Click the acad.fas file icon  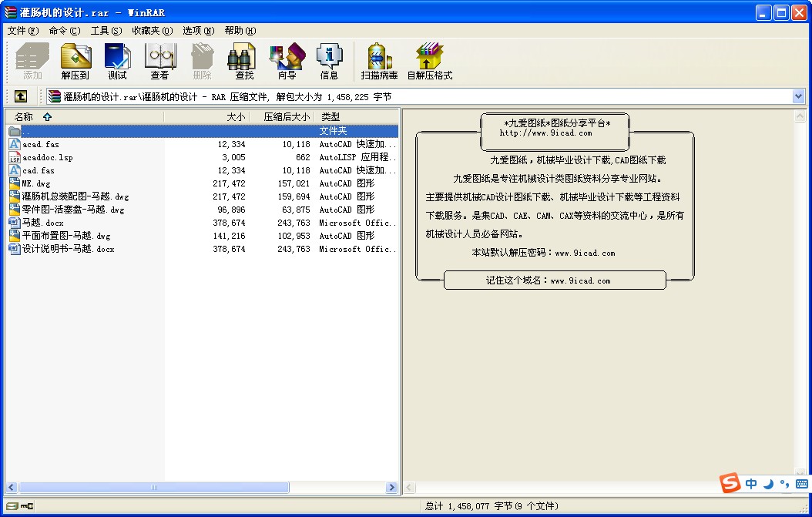pyautogui.click(x=15, y=144)
